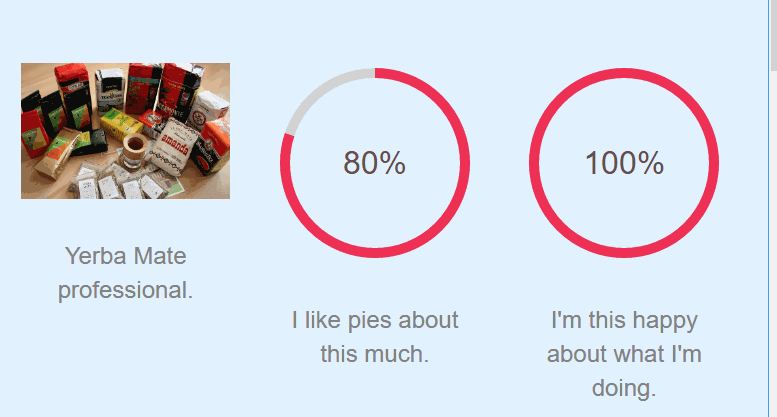
Task: Click the 80% percentage label
Action: click(x=375, y=163)
